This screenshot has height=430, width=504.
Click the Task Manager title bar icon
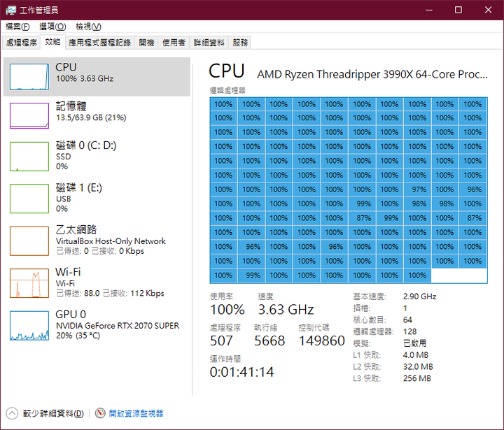[x=10, y=10]
